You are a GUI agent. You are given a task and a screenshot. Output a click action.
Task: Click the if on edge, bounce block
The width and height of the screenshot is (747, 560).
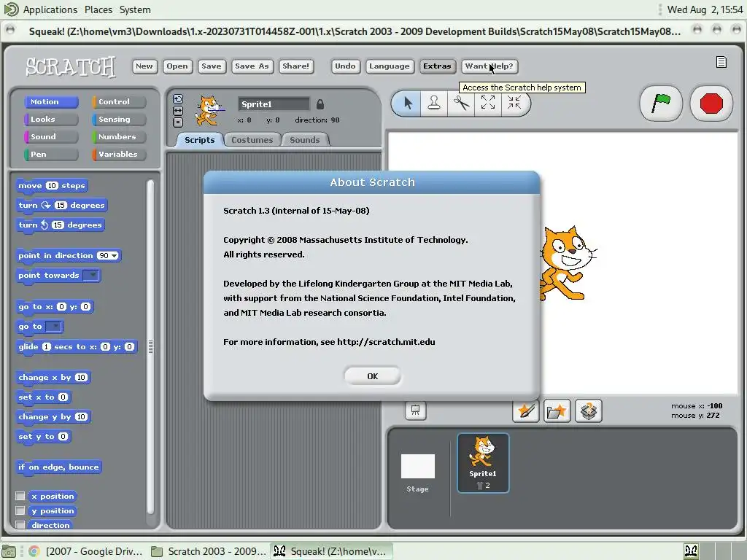click(58, 467)
